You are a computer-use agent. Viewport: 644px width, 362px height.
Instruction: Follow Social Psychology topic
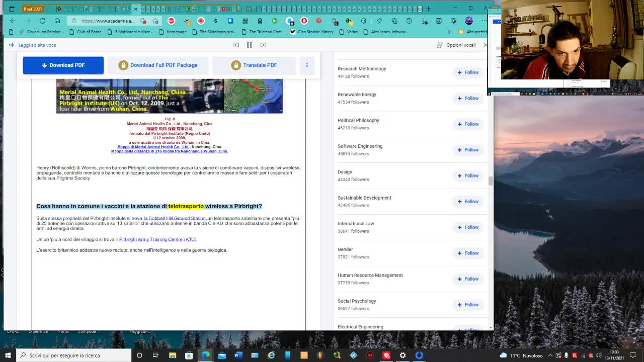click(468, 305)
